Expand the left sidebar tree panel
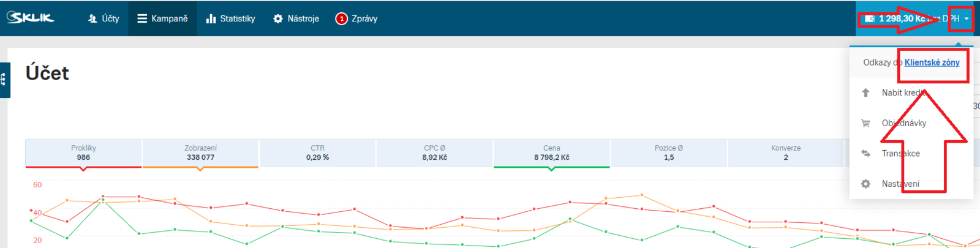This screenshot has height=248, width=980. [x=4, y=80]
